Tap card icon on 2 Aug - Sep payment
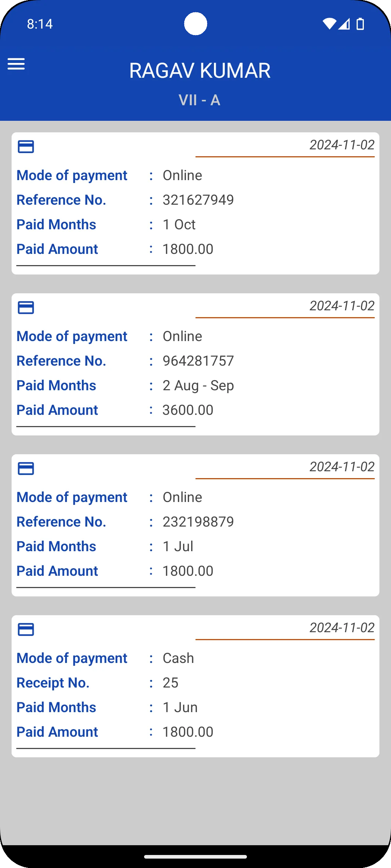The width and height of the screenshot is (391, 868). point(26,308)
